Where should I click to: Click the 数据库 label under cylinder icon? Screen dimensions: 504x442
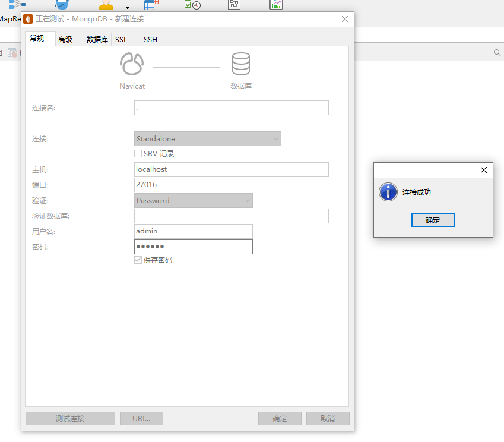click(x=241, y=86)
